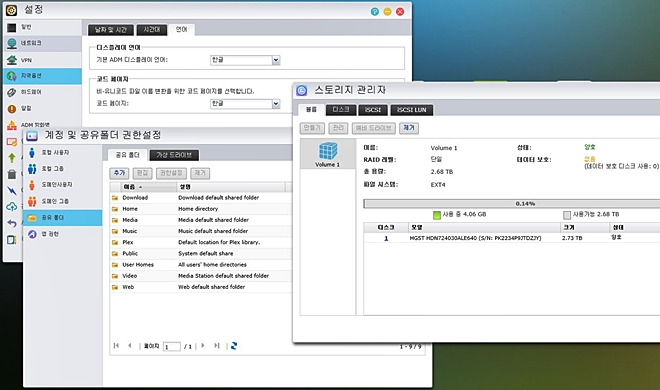This screenshot has height=390, width=660.
Task: Select 네트워크 globe icon in Settings sidebar
Action: (x=12, y=43)
